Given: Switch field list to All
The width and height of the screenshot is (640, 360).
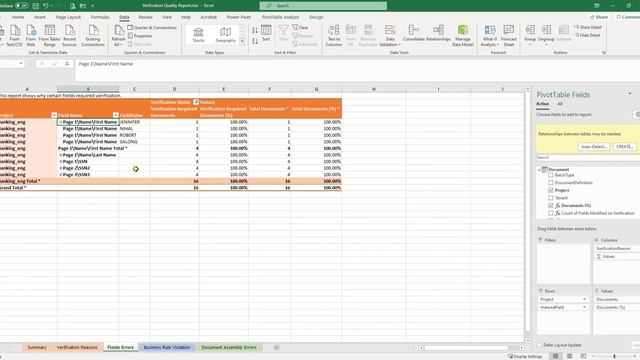Looking at the screenshot, I should tap(560, 104).
